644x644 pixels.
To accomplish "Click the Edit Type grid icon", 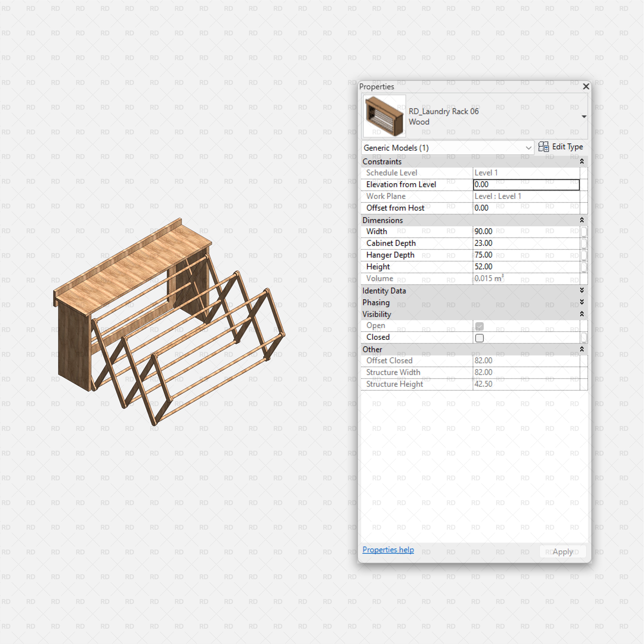I will tap(544, 147).
